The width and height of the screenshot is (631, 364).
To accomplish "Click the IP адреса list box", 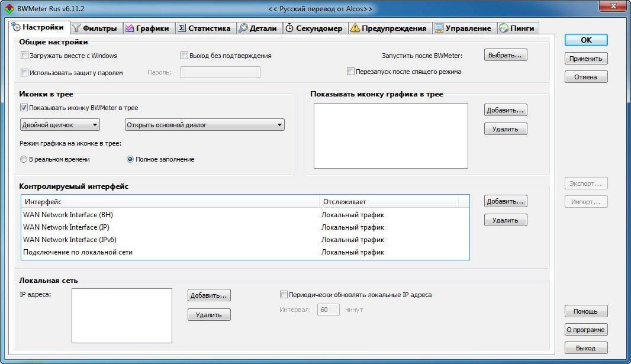I will [122, 315].
